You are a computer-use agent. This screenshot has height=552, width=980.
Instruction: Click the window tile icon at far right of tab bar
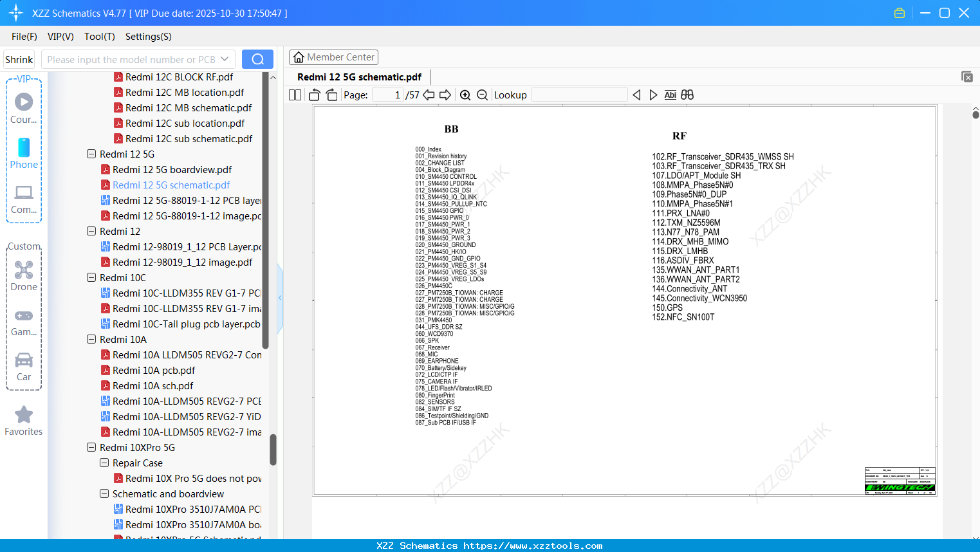pos(967,77)
